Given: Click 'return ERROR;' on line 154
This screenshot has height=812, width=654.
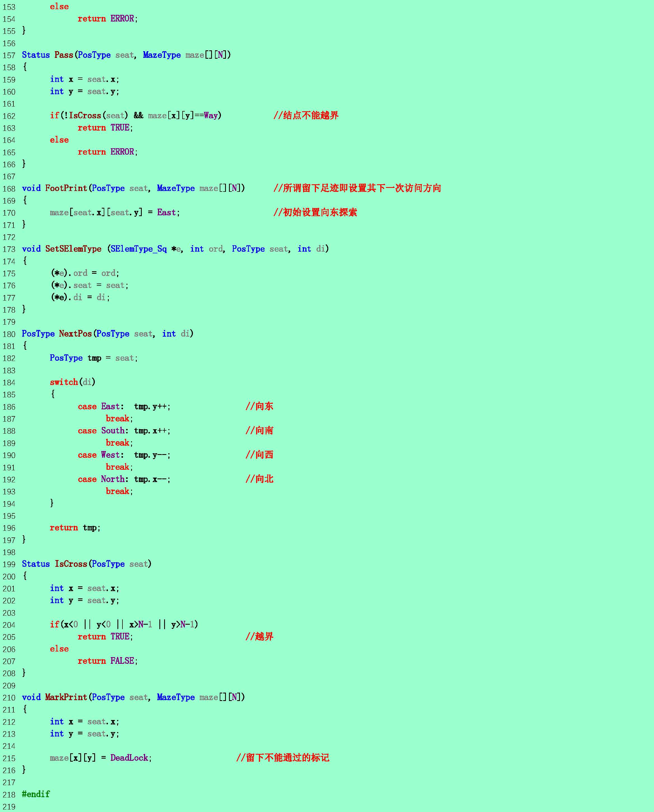Looking at the screenshot, I should (108, 18).
